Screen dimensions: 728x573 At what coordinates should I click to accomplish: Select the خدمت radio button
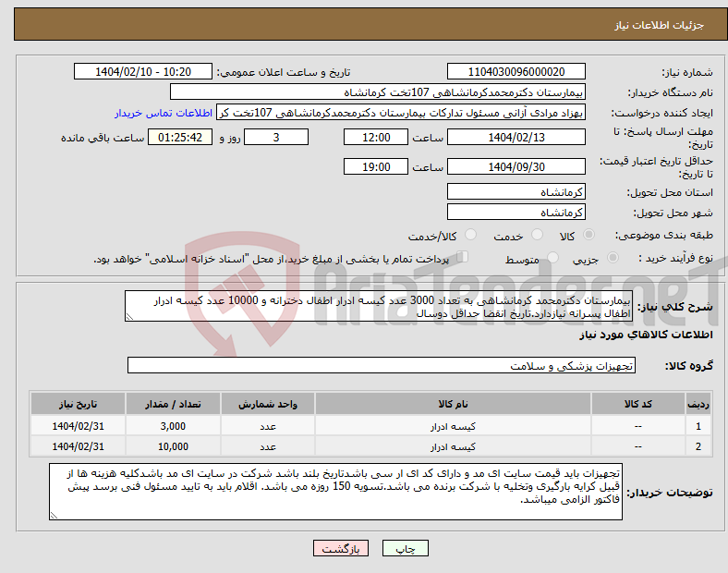tap(537, 235)
